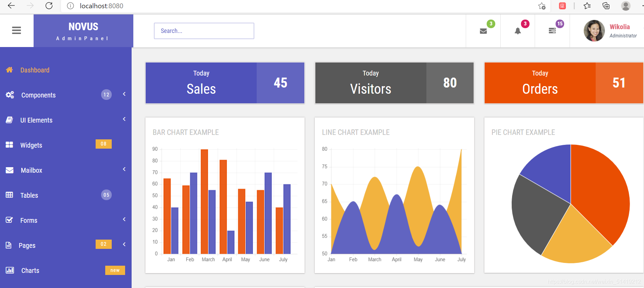Viewport: 644px width, 288px height.
Task: Open the tasks list icon in header
Action: tap(552, 31)
